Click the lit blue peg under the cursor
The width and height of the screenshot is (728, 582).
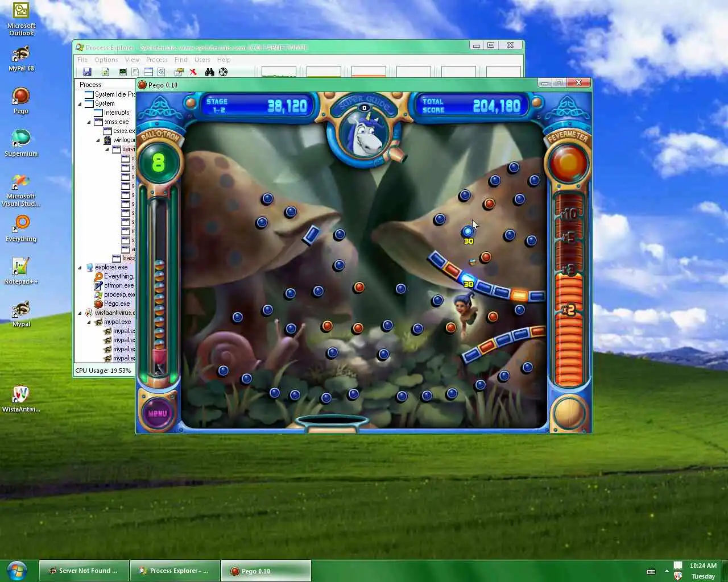point(468,231)
